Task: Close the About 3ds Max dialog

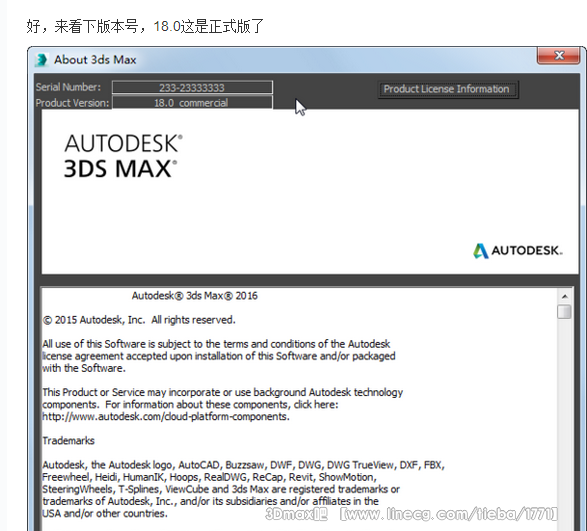Action: pos(559,56)
